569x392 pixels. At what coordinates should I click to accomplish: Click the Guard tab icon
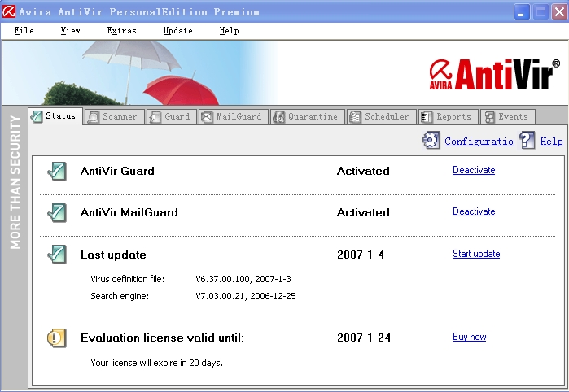(x=155, y=117)
